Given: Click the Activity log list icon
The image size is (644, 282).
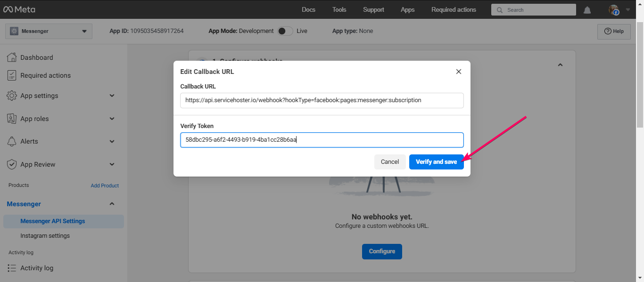Looking at the screenshot, I should coord(12,268).
